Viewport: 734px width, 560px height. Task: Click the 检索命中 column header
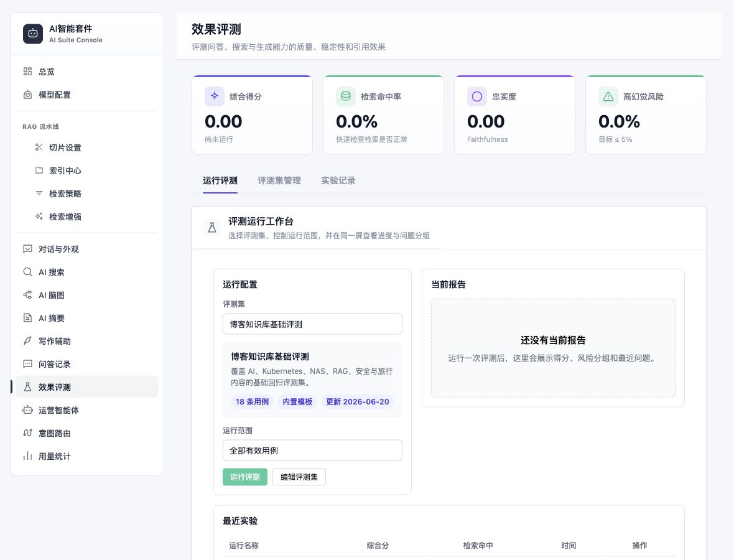pos(478,545)
